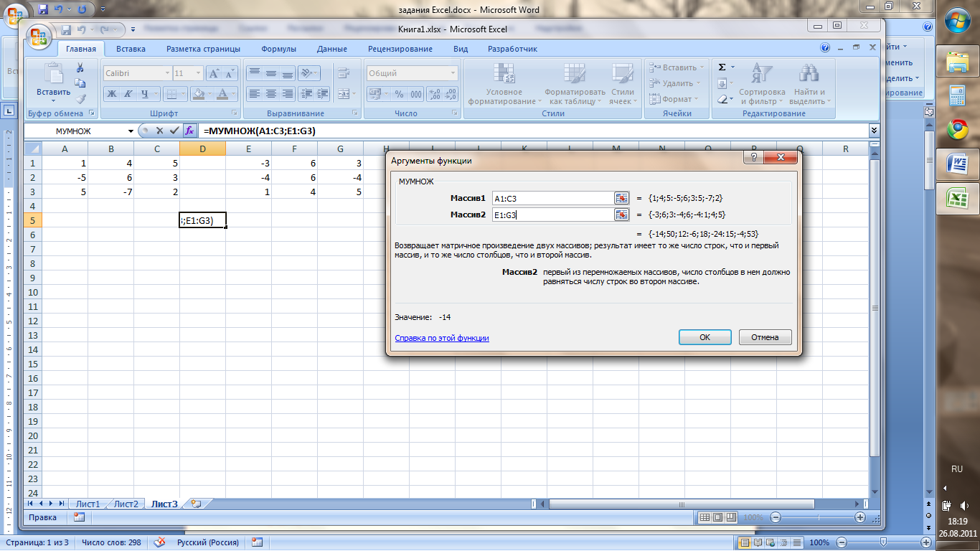The height and width of the screenshot is (551, 980).
Task: Open the borders dropdown arrow
Action: click(x=183, y=94)
